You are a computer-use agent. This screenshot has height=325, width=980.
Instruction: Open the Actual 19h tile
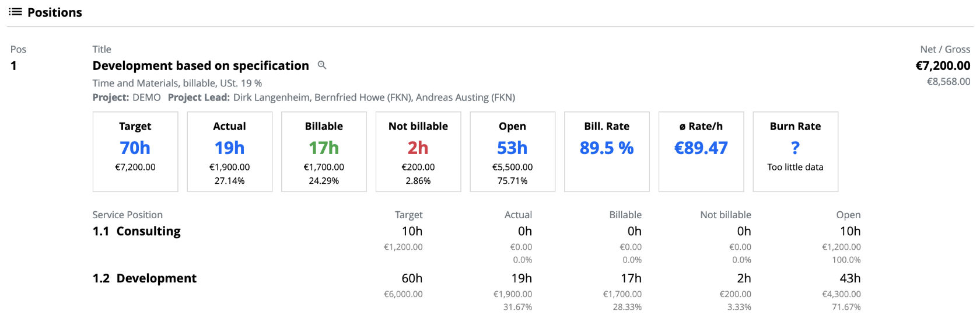230,152
